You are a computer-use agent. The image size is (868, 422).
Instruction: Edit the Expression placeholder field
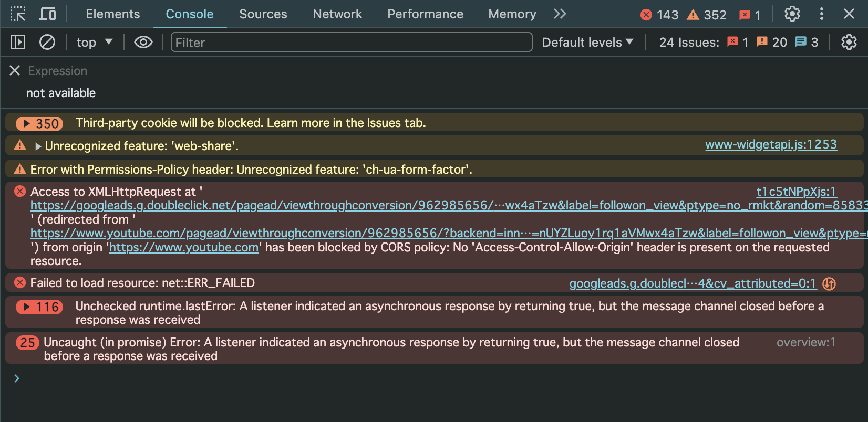[x=58, y=71]
